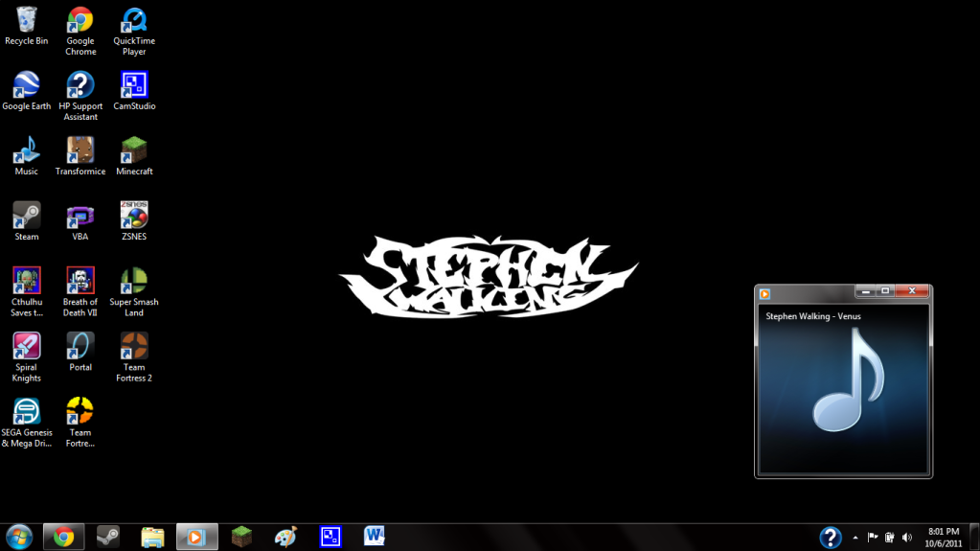Select the Google Earth desktop icon
This screenshot has width=980, height=551.
(26, 91)
